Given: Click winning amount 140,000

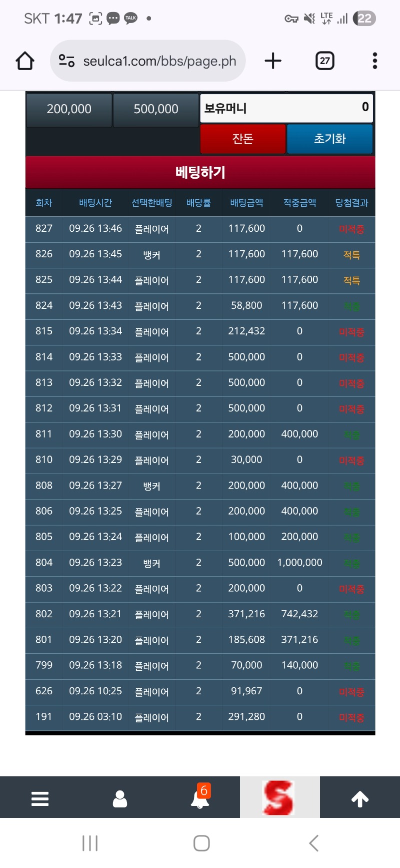Looking at the screenshot, I should click(299, 665).
